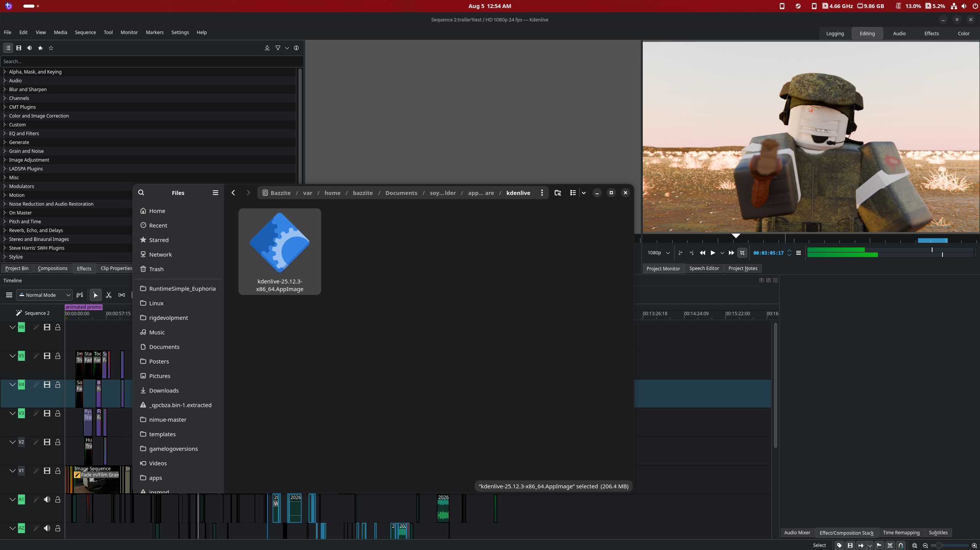Switch Files window to list view icon
This screenshot has height=550, width=980.
click(573, 193)
